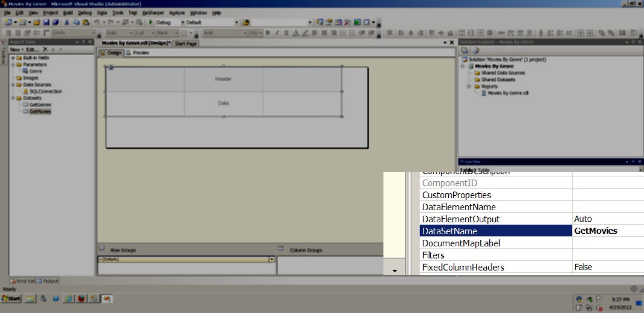Select Shared Datasets folder
Screen dimensions: 644x313
(498, 80)
